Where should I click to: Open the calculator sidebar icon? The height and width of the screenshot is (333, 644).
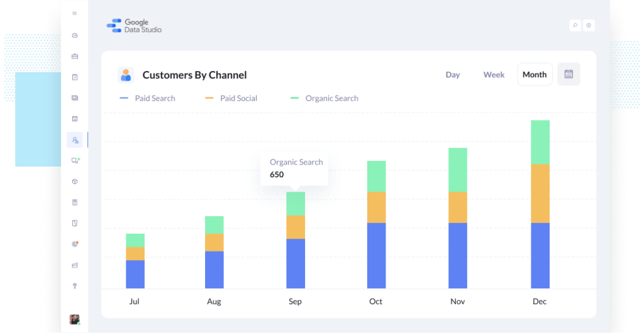point(75,202)
